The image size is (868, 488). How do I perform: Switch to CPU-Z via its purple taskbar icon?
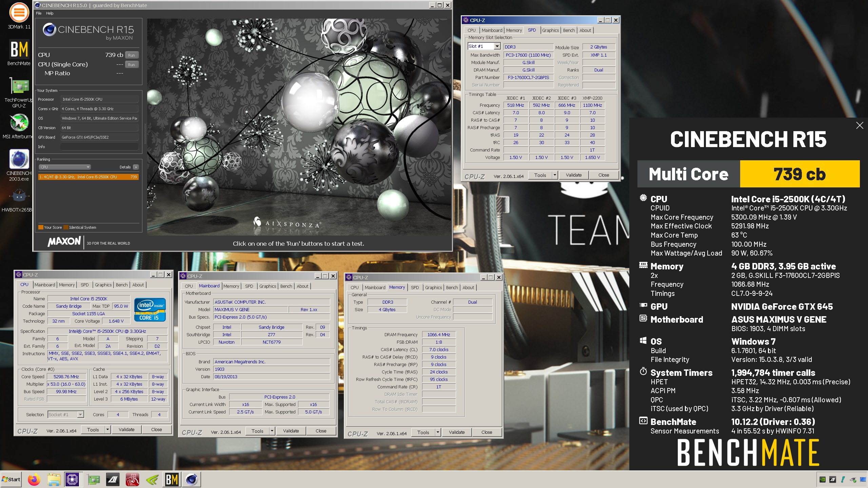click(72, 480)
